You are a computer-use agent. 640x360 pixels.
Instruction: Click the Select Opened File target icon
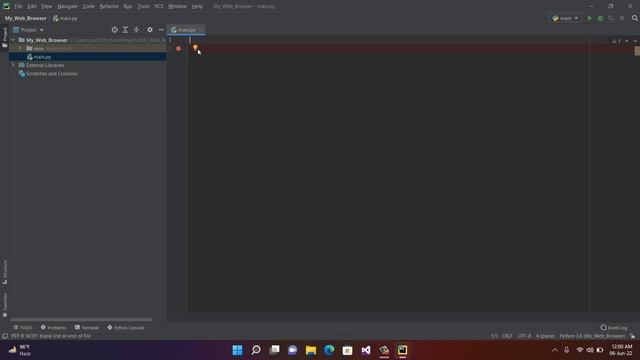coord(115,30)
